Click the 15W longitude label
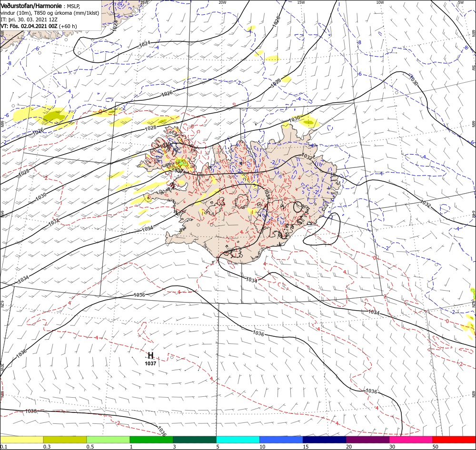Screen dimensions: 476x450 point(301,2)
